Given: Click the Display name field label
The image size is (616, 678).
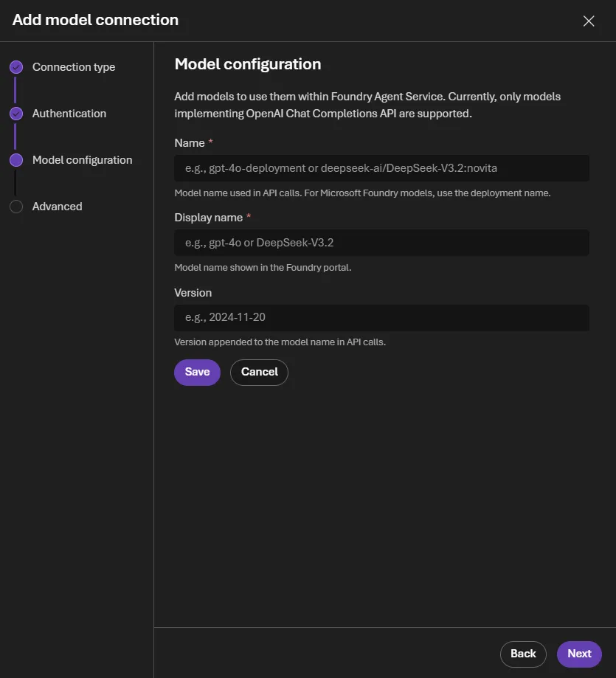Looking at the screenshot, I should coord(208,218).
